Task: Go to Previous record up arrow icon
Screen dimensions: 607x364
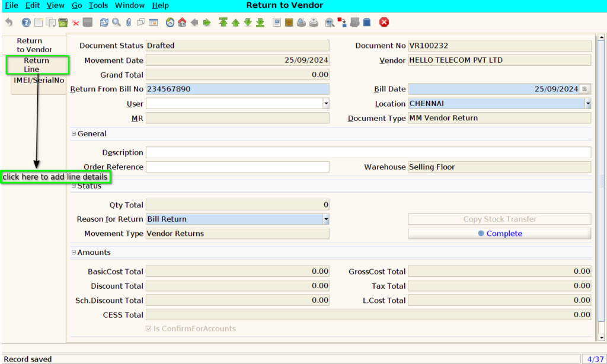Action: (x=235, y=23)
